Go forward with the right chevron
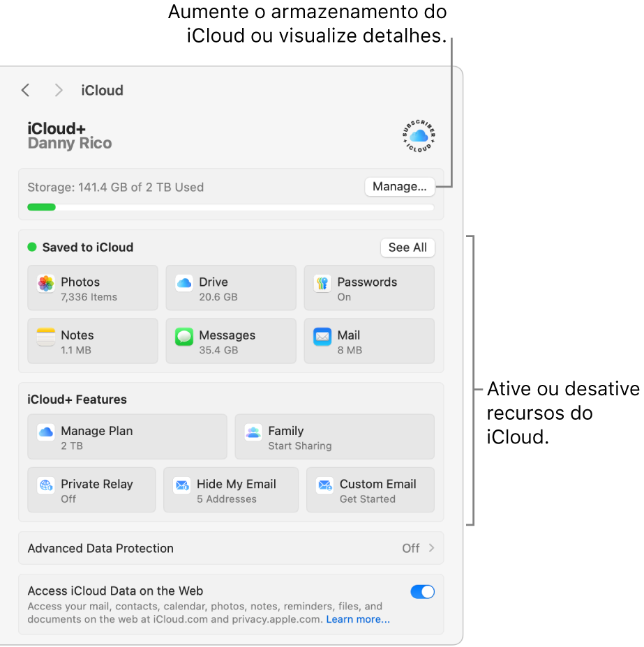The image size is (644, 647). (59, 90)
